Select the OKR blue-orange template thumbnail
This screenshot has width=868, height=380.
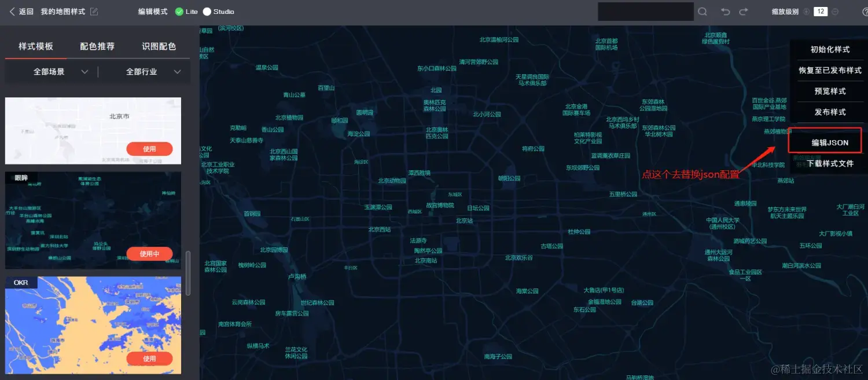click(x=93, y=325)
